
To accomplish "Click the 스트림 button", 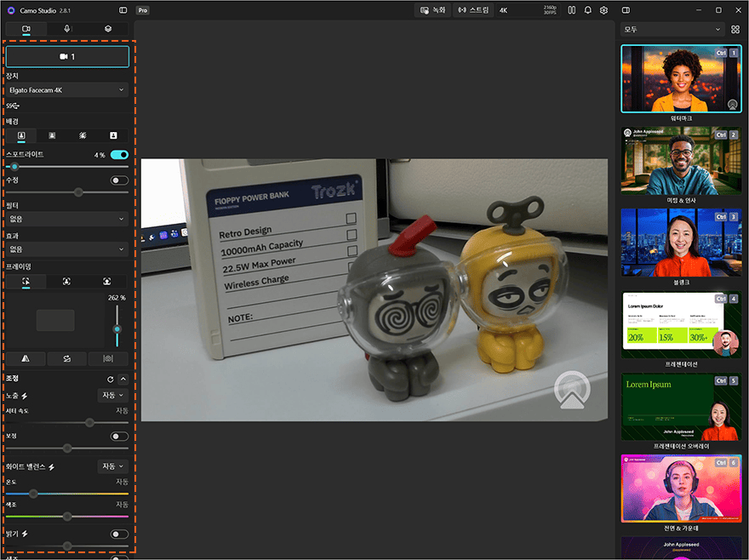I will pyautogui.click(x=473, y=10).
